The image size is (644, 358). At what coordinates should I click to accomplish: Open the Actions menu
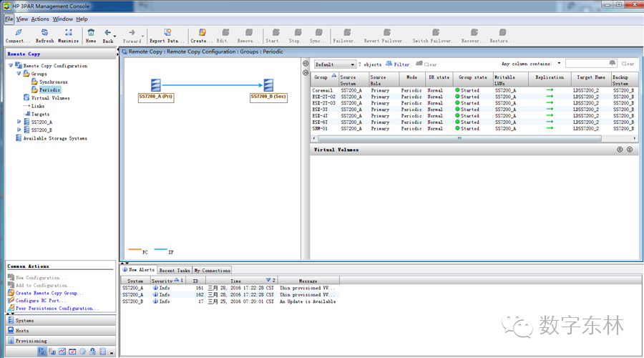(x=40, y=19)
